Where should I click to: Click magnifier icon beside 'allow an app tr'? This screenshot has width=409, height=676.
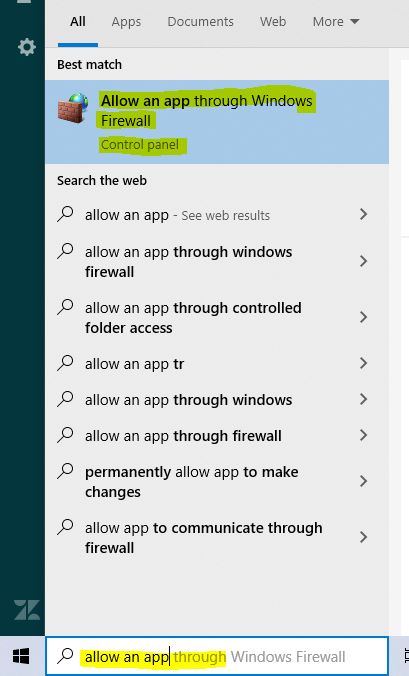point(66,363)
